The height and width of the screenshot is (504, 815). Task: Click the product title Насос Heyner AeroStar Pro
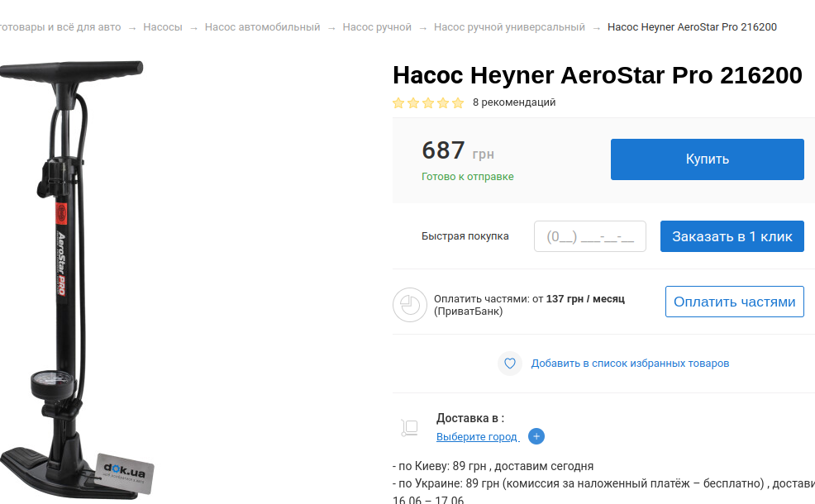point(597,75)
